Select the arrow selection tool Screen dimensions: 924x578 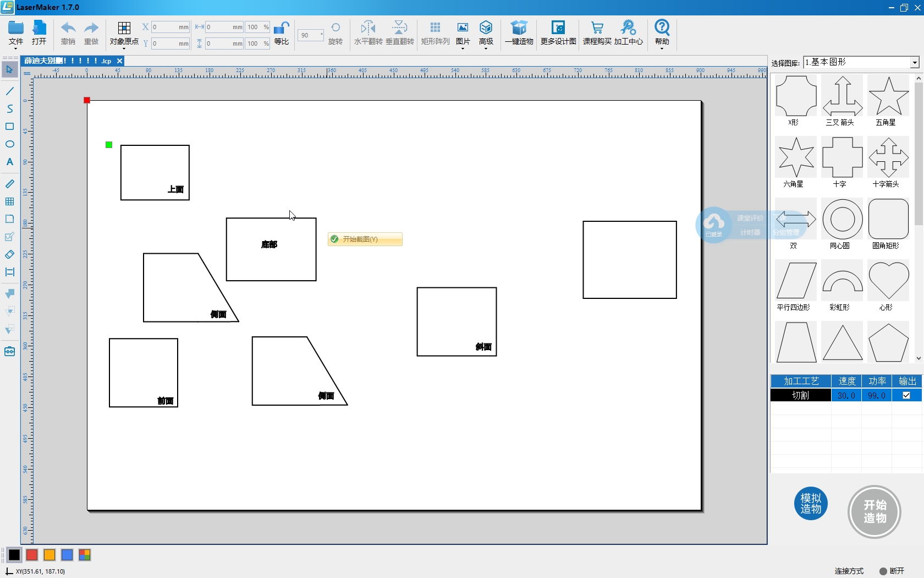pyautogui.click(x=9, y=70)
